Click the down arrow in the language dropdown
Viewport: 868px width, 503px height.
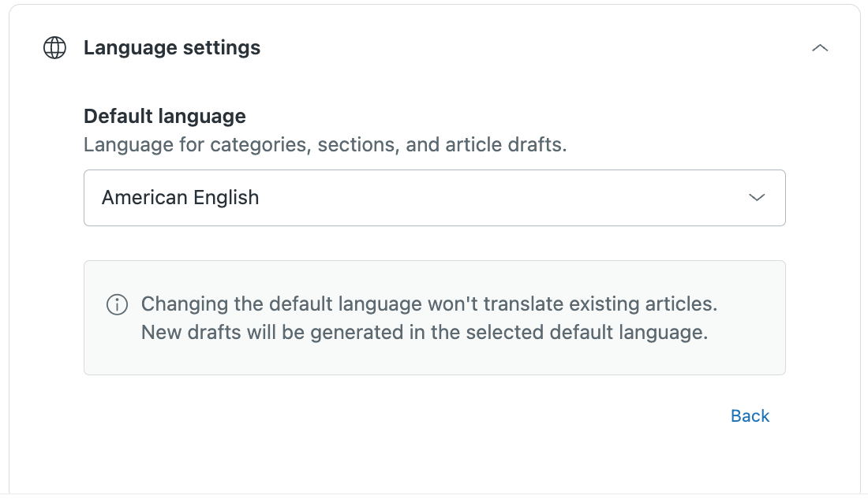coord(757,198)
